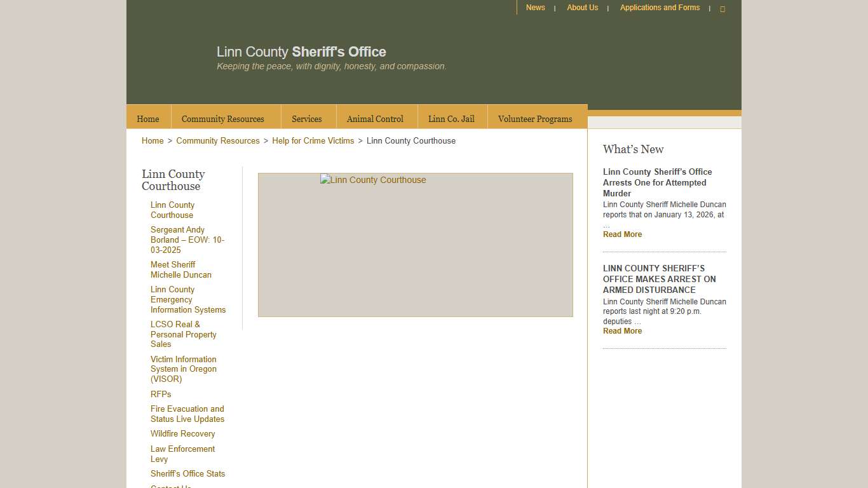Expand the Services menu
868x488 pixels.
pos(307,118)
